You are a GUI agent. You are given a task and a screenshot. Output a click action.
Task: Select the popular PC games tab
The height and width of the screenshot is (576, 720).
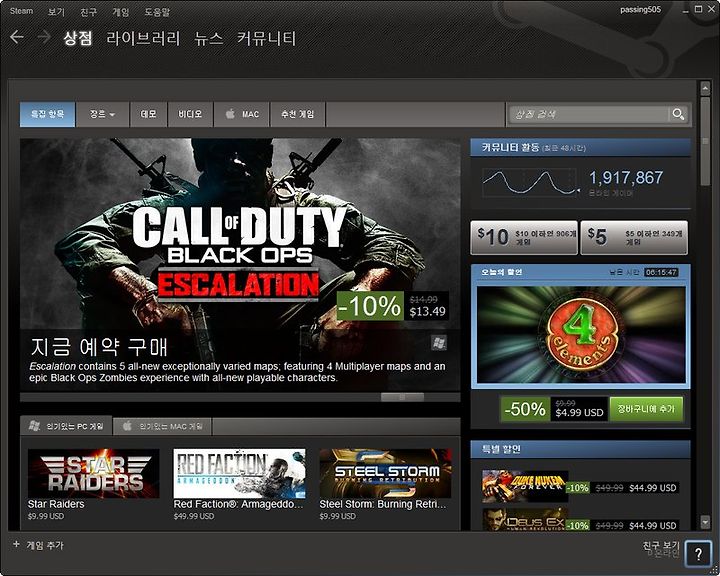tap(66, 426)
